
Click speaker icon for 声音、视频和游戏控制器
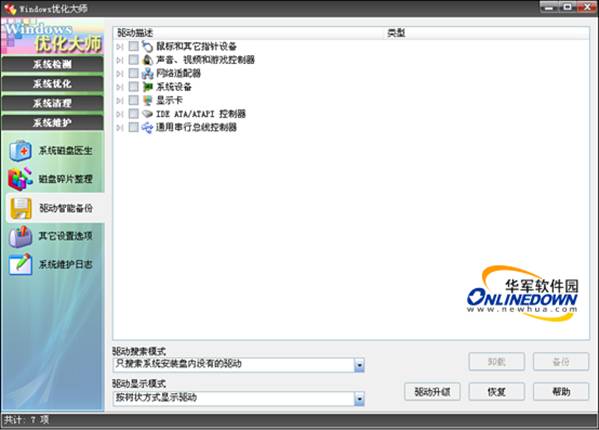[147, 60]
